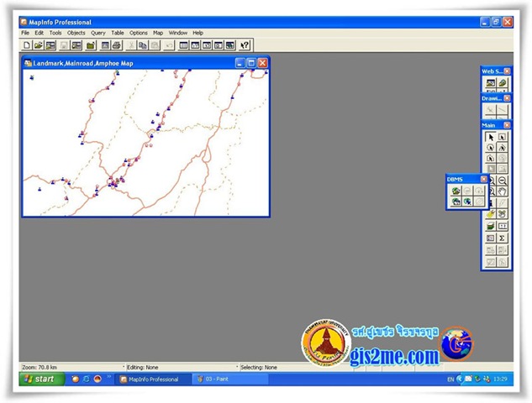Open the File menu
This screenshot has height=403, width=532.
[25, 33]
